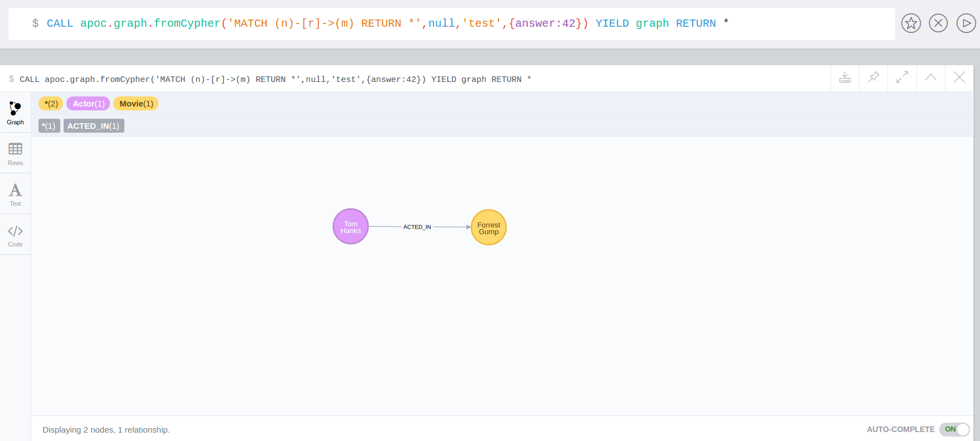Screen dimensions: 980x441
Task: Collapse the result frame with chevron
Action: coord(930,77)
